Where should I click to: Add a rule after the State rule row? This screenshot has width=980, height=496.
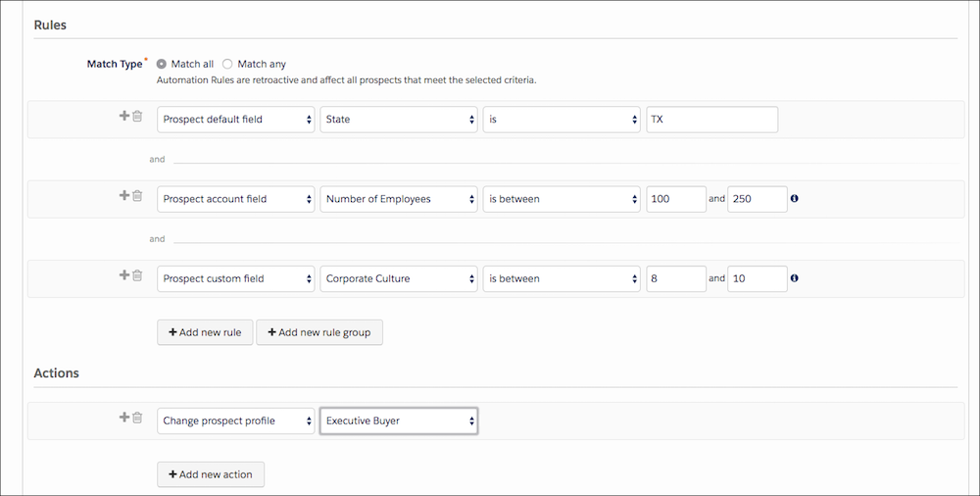coord(123,116)
